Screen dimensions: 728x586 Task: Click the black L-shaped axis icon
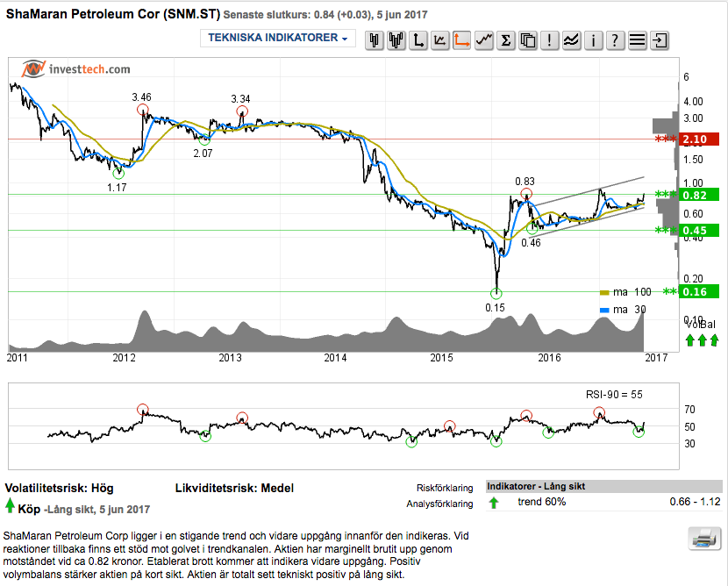(418, 40)
